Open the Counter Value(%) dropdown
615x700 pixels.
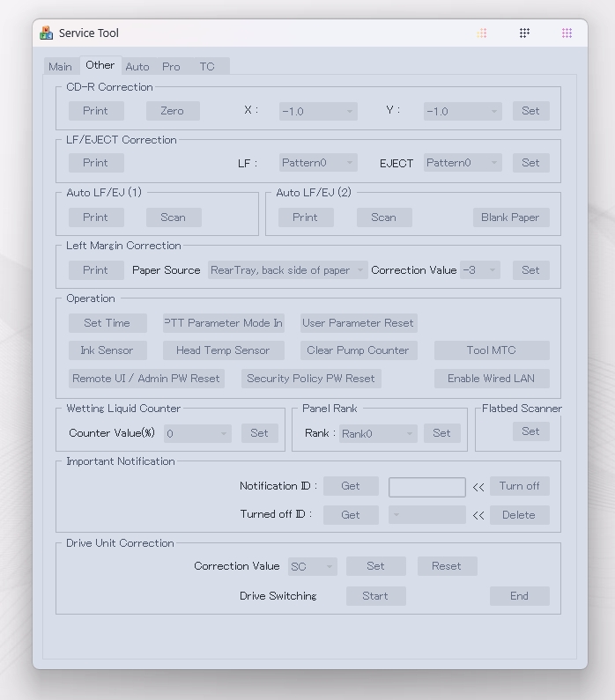(x=197, y=433)
